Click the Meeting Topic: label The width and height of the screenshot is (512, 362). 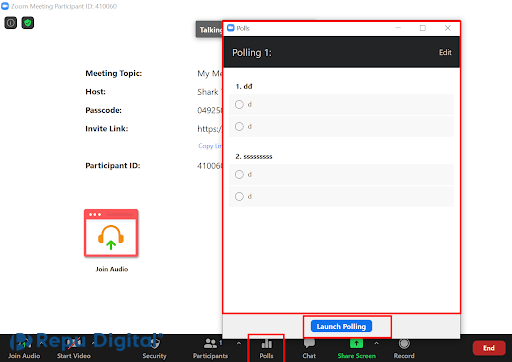tap(114, 73)
